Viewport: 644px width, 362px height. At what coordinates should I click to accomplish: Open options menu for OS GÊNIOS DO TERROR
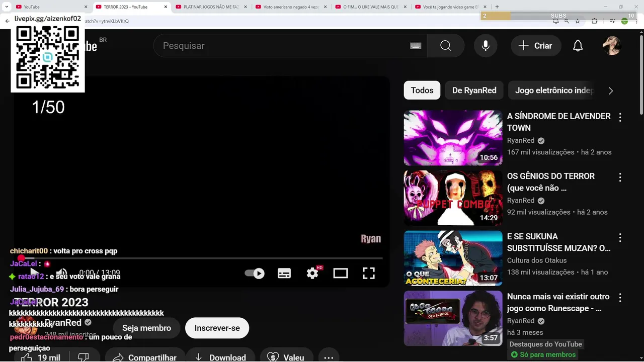click(x=620, y=177)
